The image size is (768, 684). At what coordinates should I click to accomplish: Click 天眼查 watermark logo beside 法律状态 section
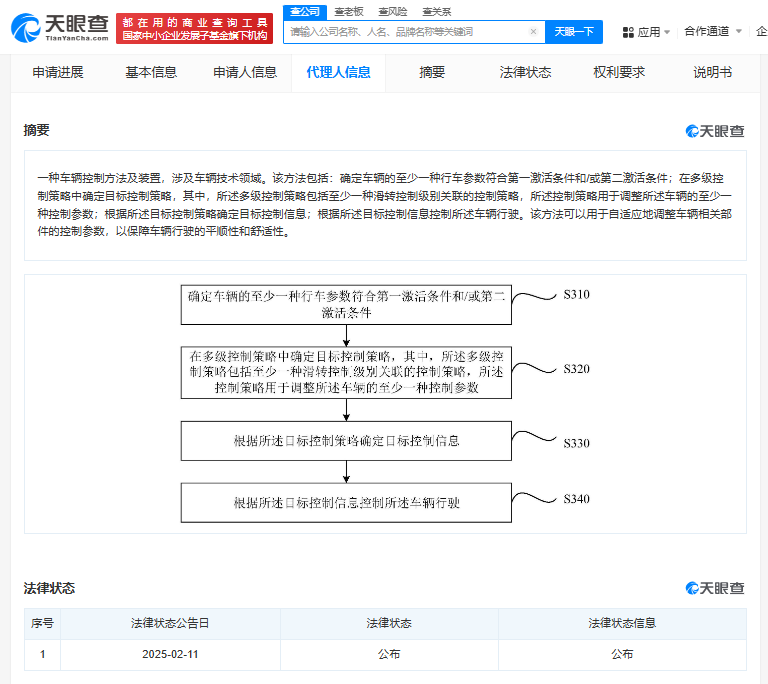[x=715, y=588]
